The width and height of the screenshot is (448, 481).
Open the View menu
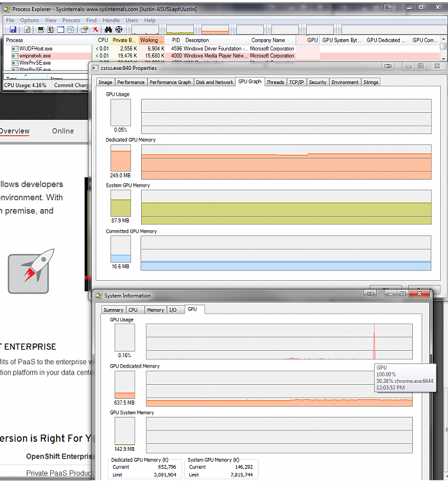(x=51, y=21)
